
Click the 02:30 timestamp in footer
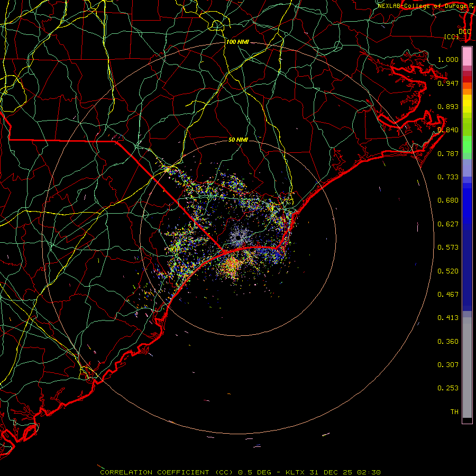pyautogui.click(x=369, y=472)
